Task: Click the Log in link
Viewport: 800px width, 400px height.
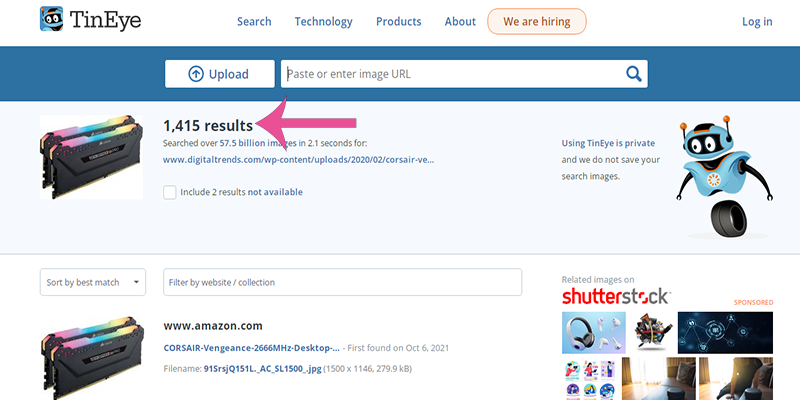Action: (x=757, y=22)
